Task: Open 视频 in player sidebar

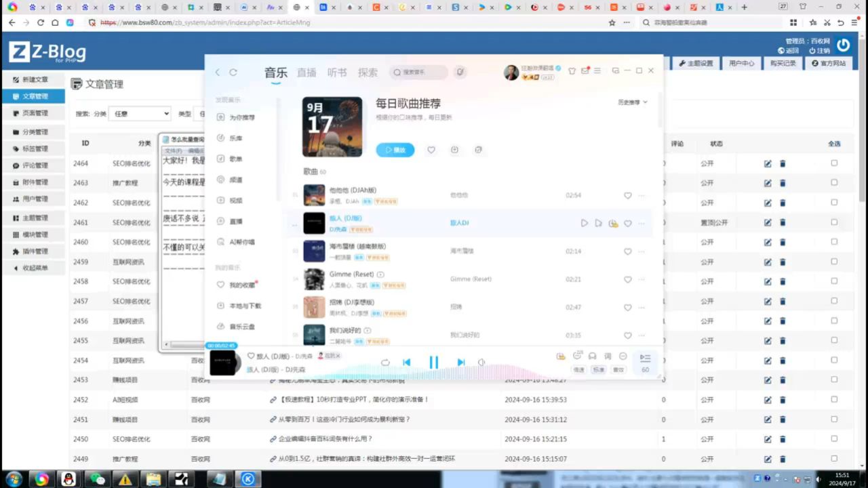Action: click(229, 201)
